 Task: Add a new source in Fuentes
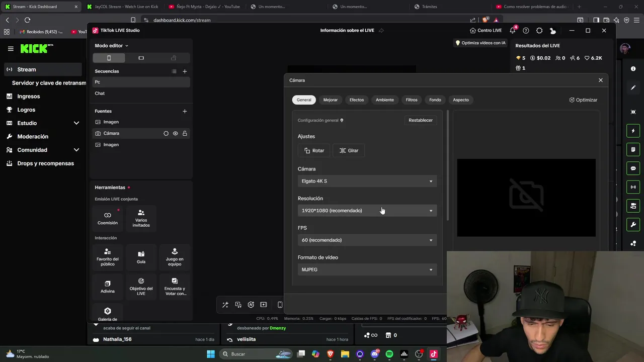click(x=185, y=111)
